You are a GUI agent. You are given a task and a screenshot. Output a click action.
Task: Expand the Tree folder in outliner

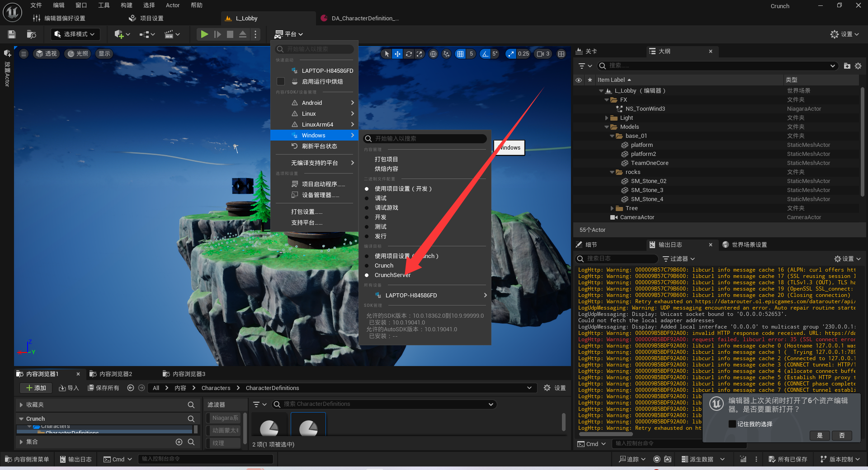coord(613,208)
